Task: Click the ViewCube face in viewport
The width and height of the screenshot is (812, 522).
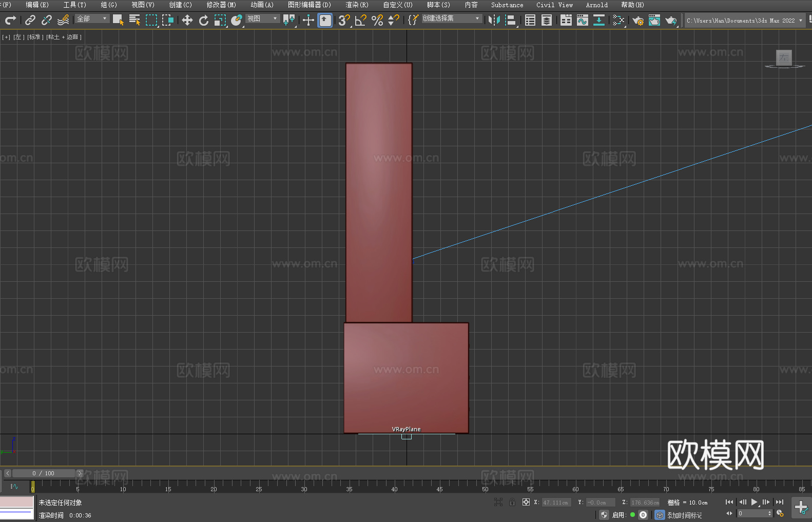Action: pos(784,57)
